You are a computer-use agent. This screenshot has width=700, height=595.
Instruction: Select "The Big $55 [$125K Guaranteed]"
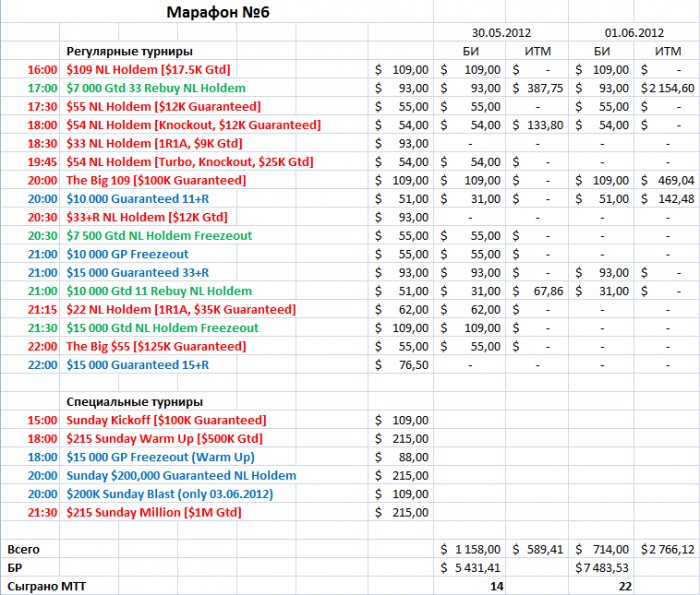(x=156, y=346)
